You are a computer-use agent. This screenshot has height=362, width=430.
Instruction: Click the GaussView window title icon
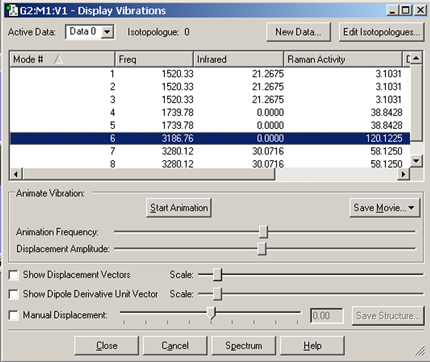[12, 10]
